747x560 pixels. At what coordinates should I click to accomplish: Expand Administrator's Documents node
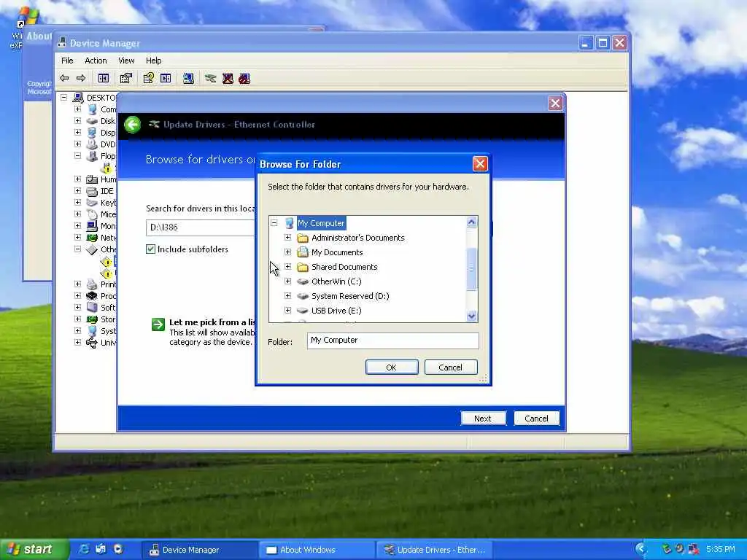[287, 237]
